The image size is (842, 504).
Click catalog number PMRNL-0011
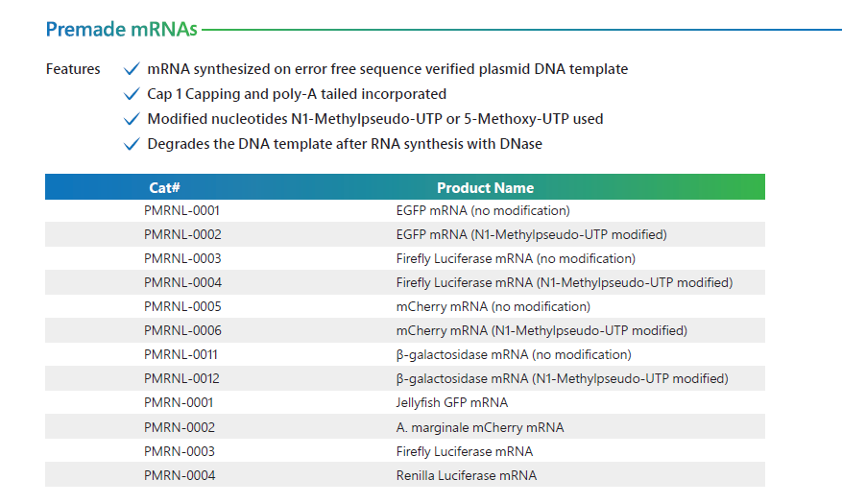pyautogui.click(x=180, y=355)
